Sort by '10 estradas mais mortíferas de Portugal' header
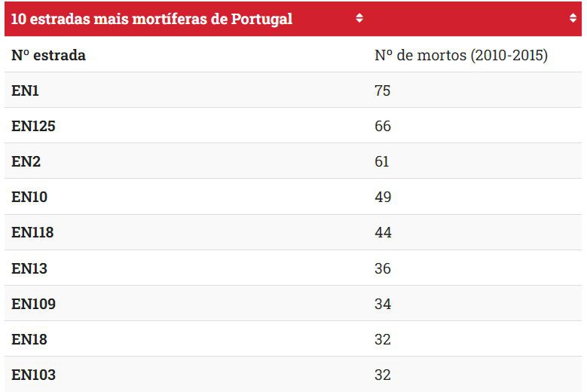 (x=151, y=19)
